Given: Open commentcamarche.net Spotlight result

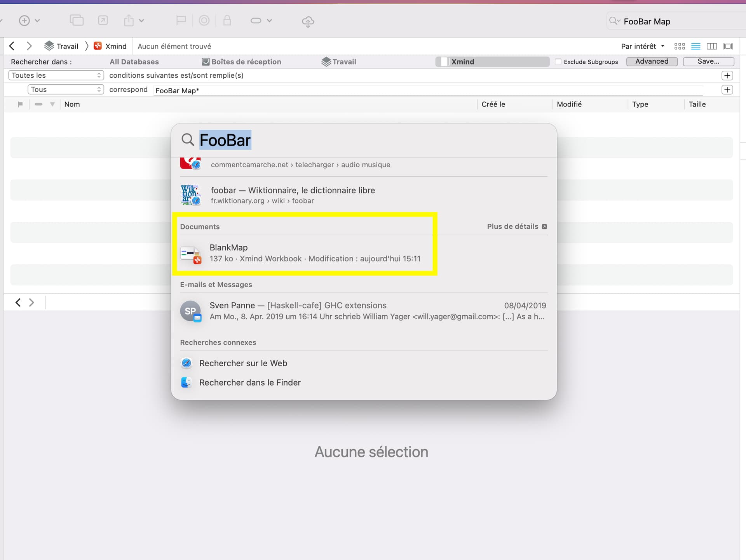Looking at the screenshot, I should click(x=364, y=164).
